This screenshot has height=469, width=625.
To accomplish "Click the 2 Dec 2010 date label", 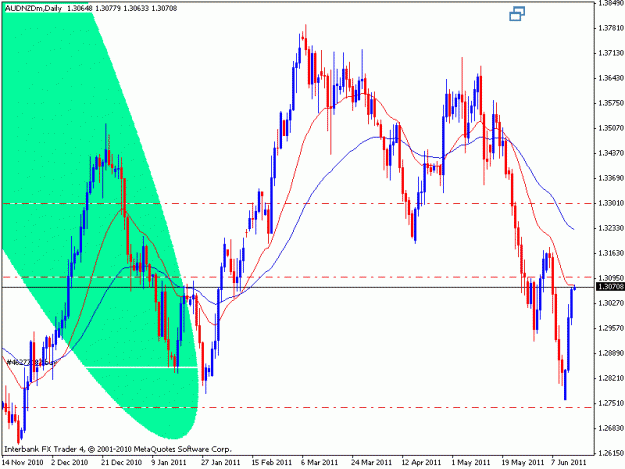I will pyautogui.click(x=69, y=462).
